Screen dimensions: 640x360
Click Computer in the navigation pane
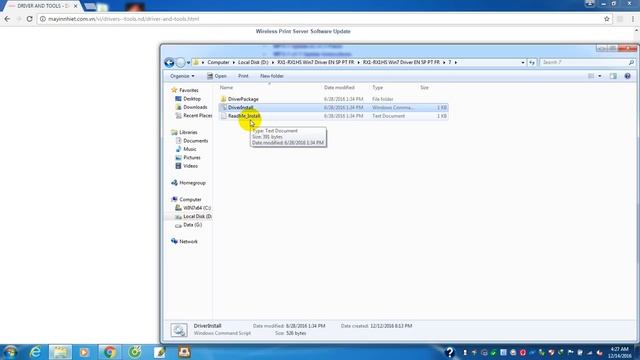190,200
